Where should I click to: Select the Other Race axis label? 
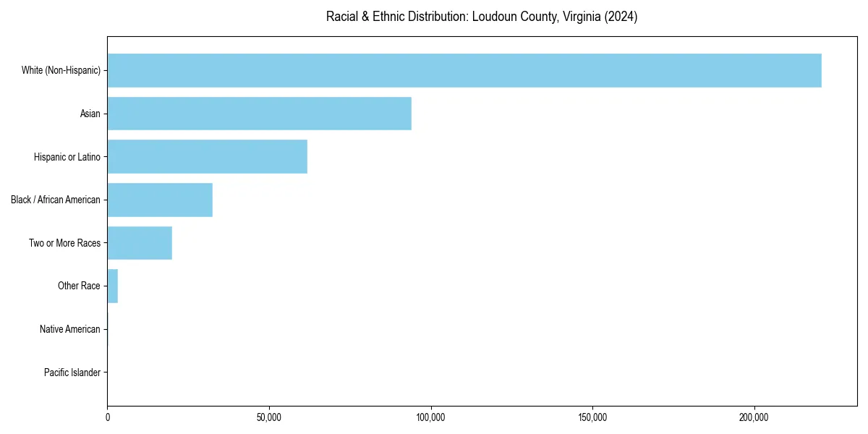(80, 286)
